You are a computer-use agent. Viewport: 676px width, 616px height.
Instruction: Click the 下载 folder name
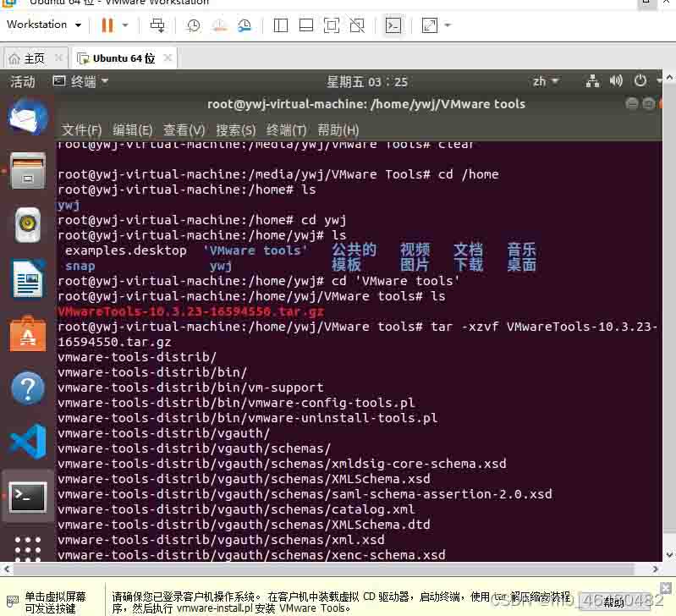point(468,265)
